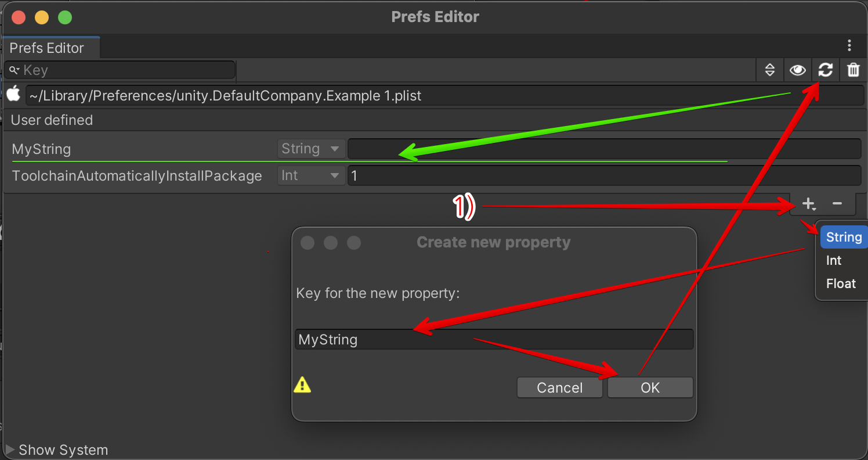Toggle the eye visibility icon

point(798,70)
